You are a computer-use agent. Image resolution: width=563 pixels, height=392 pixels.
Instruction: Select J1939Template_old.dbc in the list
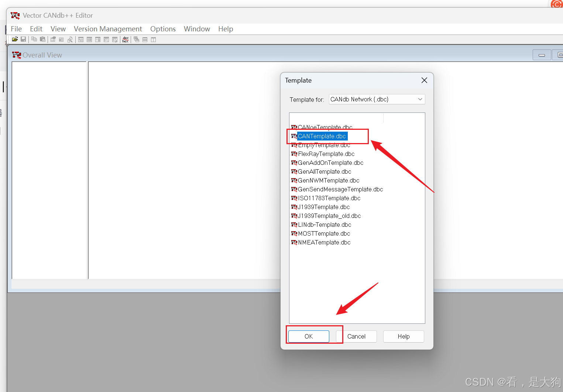tap(329, 216)
